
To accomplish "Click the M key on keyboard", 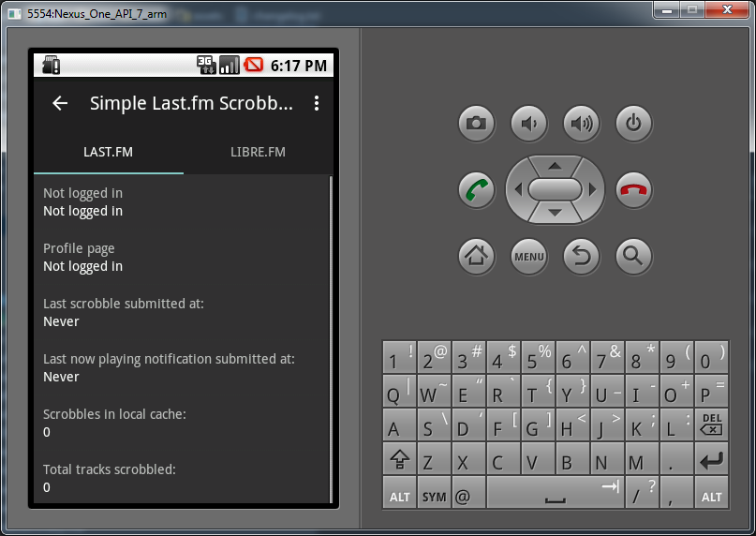I will tap(643, 459).
